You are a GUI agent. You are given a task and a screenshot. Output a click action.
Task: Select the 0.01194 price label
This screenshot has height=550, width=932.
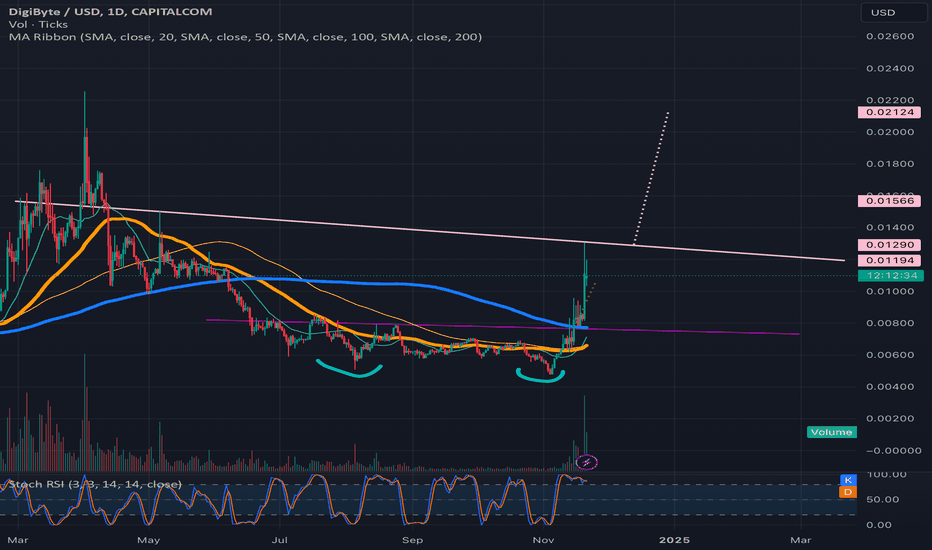pos(889,260)
